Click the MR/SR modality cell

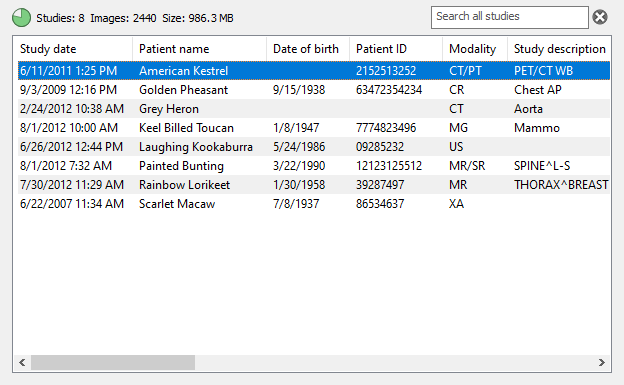467,166
